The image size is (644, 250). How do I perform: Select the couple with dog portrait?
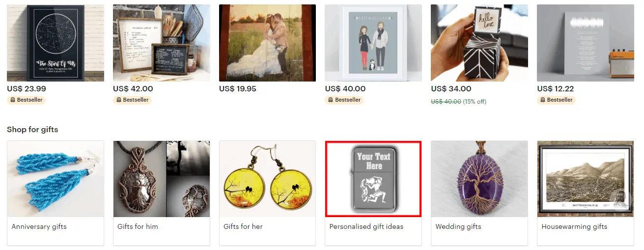373,43
